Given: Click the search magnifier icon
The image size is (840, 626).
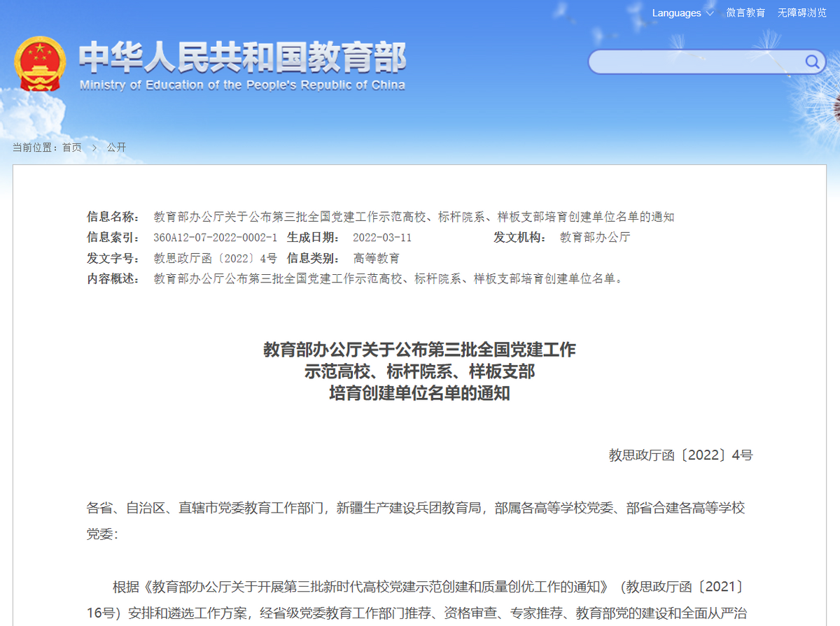Looking at the screenshot, I should point(812,62).
